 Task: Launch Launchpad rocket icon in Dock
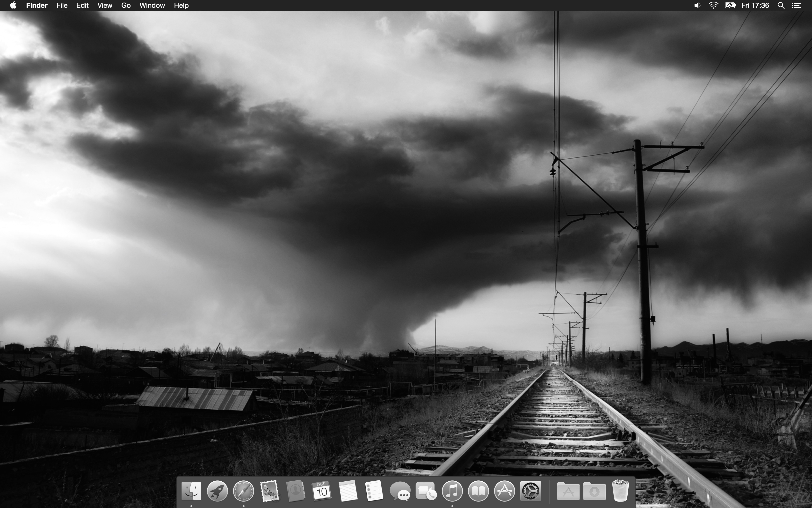pyautogui.click(x=217, y=491)
